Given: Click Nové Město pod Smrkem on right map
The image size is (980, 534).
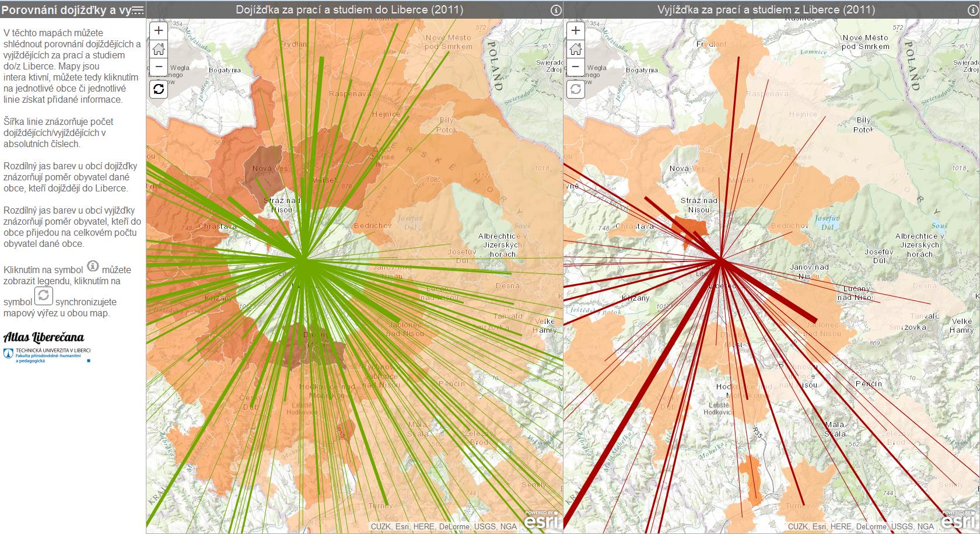Looking at the screenshot, I should click(866, 42).
